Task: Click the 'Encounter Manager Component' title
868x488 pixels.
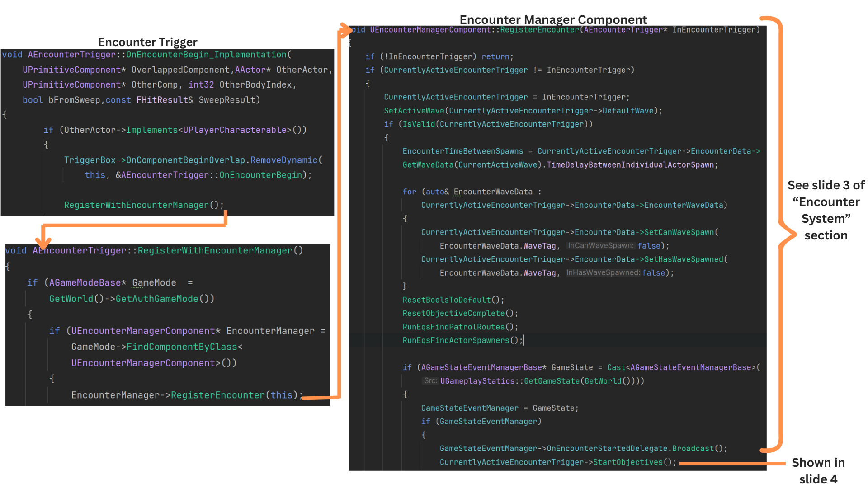Action: [x=553, y=19]
